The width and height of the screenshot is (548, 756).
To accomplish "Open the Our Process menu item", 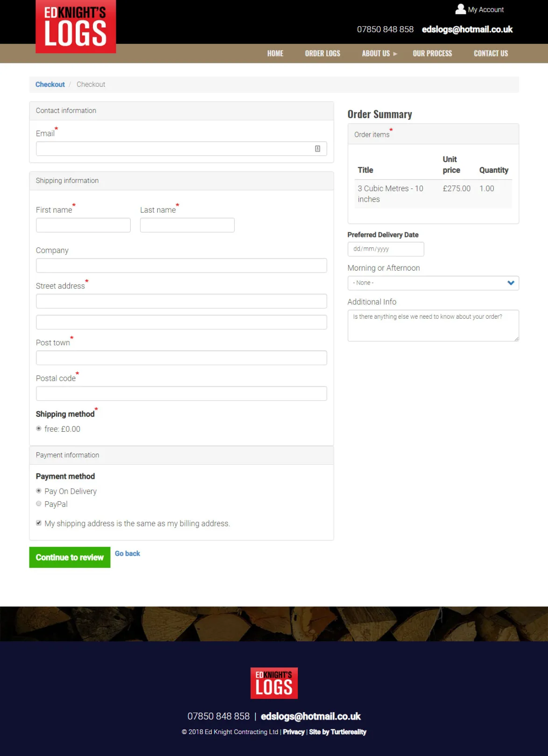I will (432, 54).
